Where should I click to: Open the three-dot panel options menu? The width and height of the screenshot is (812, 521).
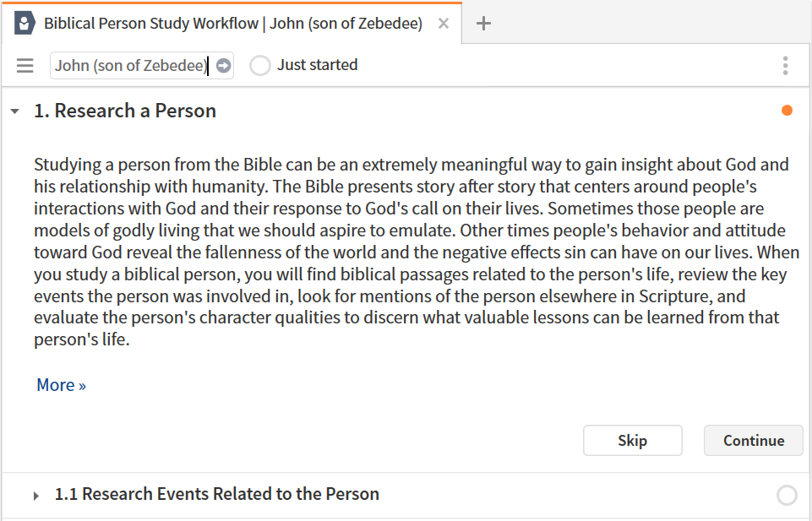[785, 66]
